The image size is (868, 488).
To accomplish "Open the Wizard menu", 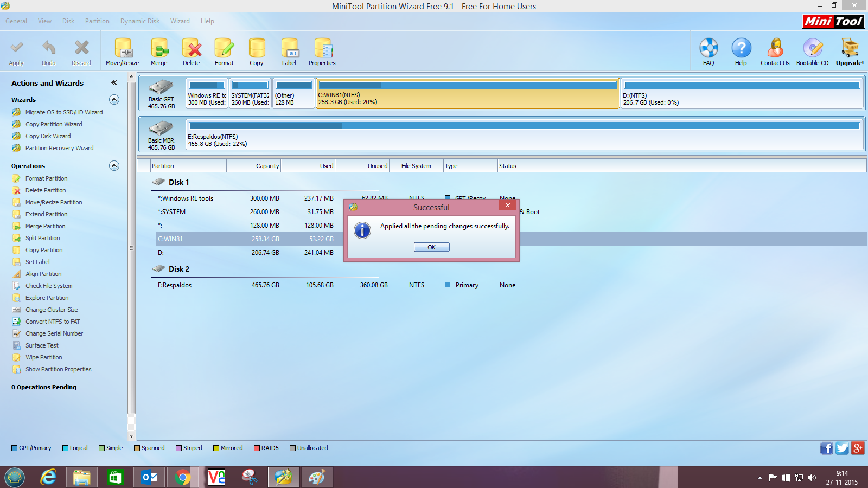I will pos(180,21).
